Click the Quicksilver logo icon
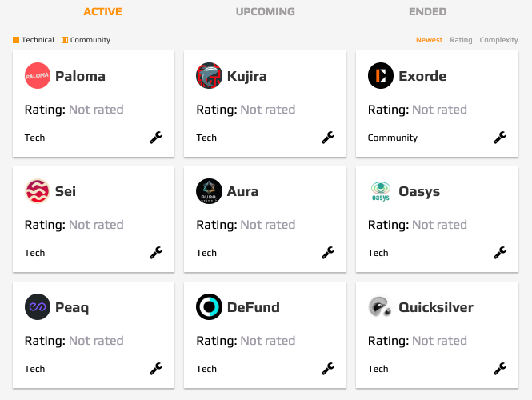The width and height of the screenshot is (532, 400). pyautogui.click(x=381, y=306)
